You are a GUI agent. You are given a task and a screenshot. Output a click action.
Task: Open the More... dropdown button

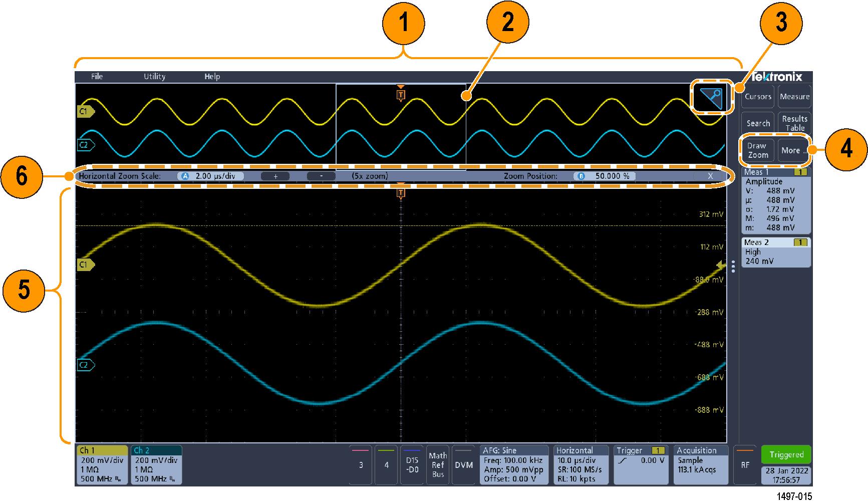point(793,150)
